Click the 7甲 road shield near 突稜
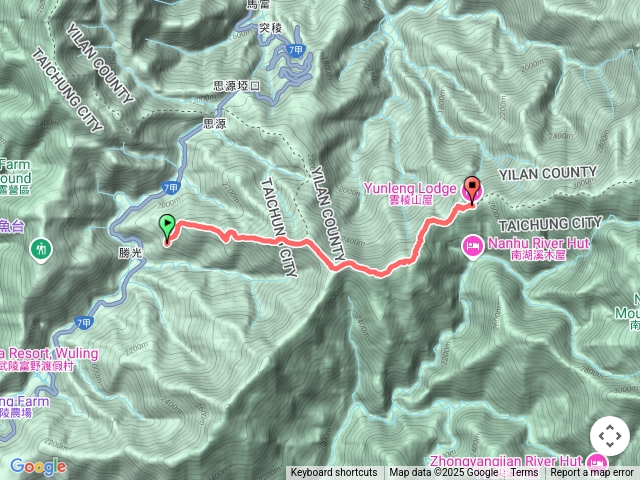 pyautogui.click(x=296, y=50)
